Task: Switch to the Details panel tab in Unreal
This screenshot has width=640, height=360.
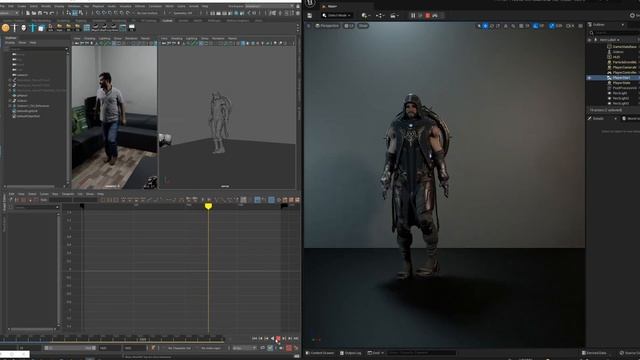Action: point(598,118)
